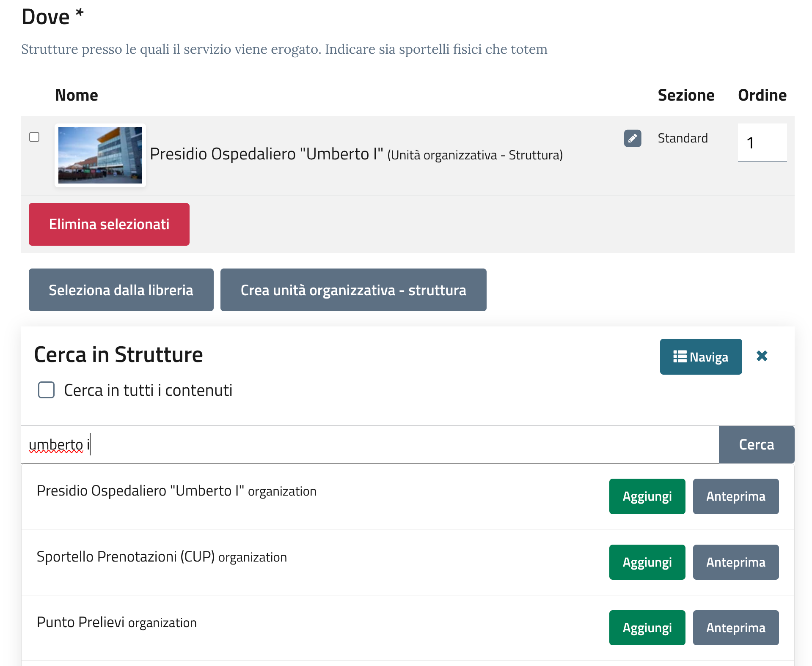
Task: Click the Punto Prelievi result title
Action: coord(80,622)
